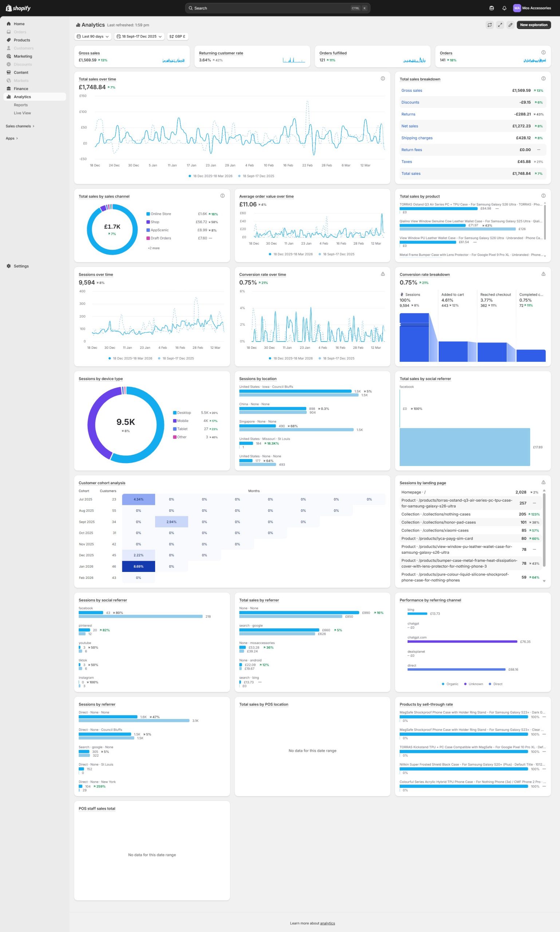Image resolution: width=560 pixels, height=932 pixels.
Task: Expand the Apps section in sidebar
Action: click(x=12, y=138)
